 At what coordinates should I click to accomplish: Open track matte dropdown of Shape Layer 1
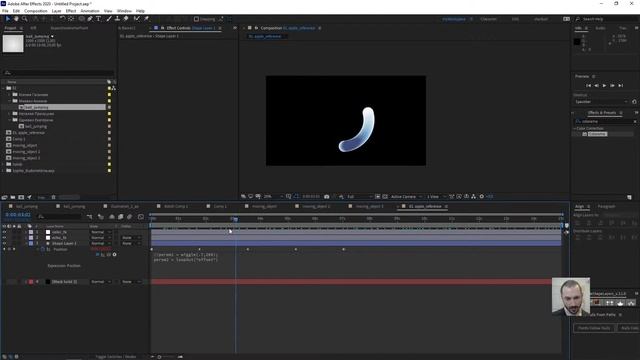(x=131, y=243)
